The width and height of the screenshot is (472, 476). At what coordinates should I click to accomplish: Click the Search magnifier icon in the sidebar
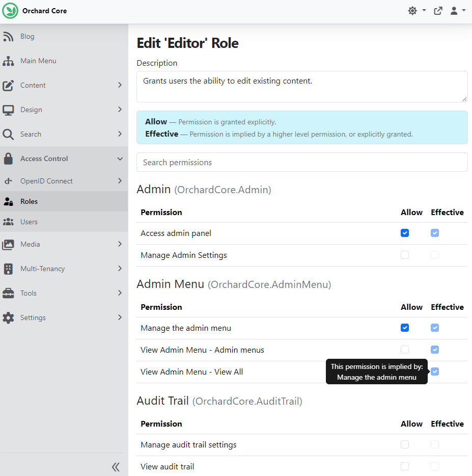(8, 134)
